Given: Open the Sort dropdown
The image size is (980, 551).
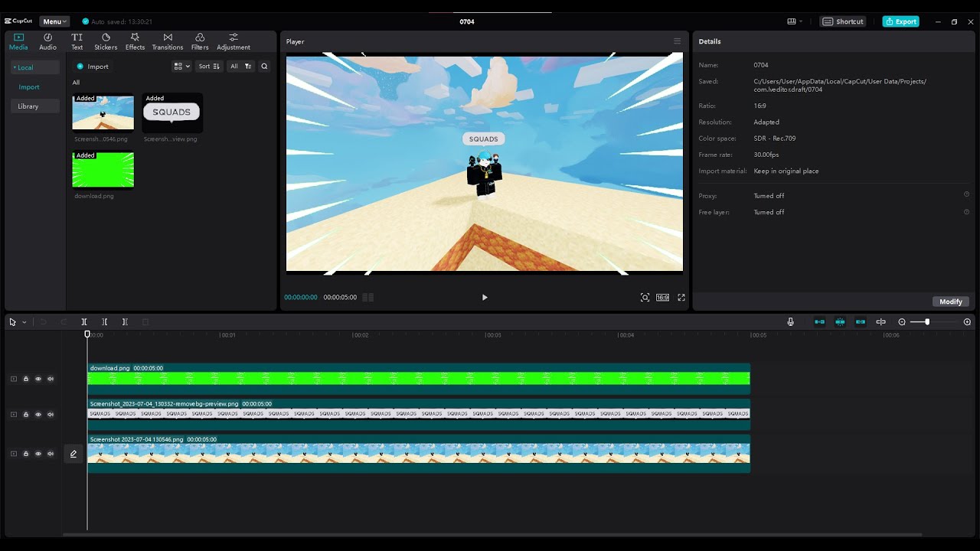Looking at the screenshot, I should [x=209, y=67].
